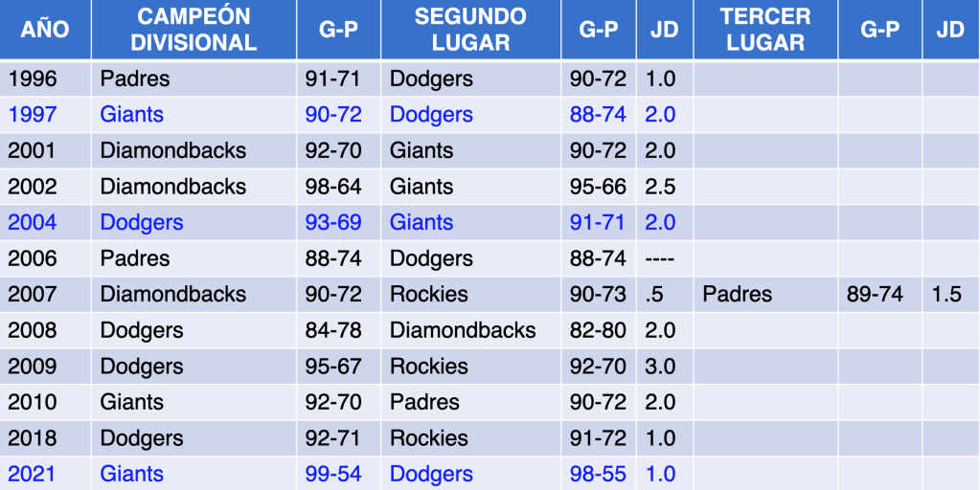The width and height of the screenshot is (980, 490).
Task: Click the blue 2021 year entry
Action: click(x=33, y=474)
